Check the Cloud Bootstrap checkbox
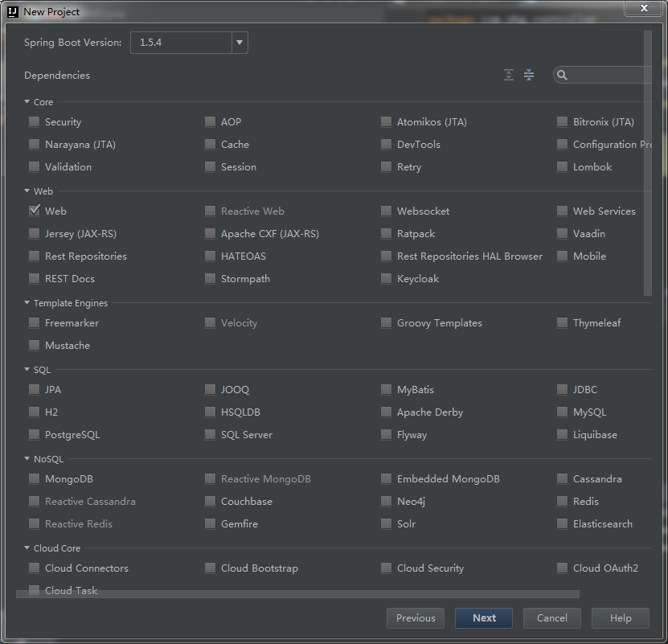 (x=210, y=568)
